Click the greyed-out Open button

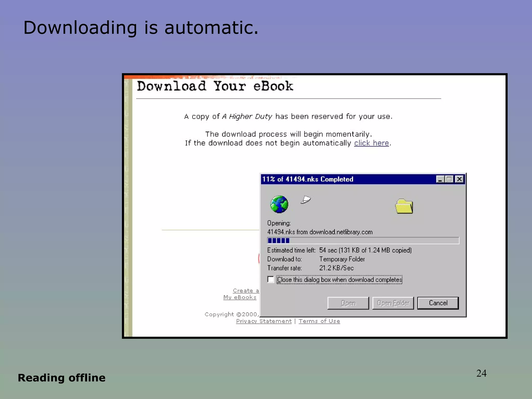point(348,303)
